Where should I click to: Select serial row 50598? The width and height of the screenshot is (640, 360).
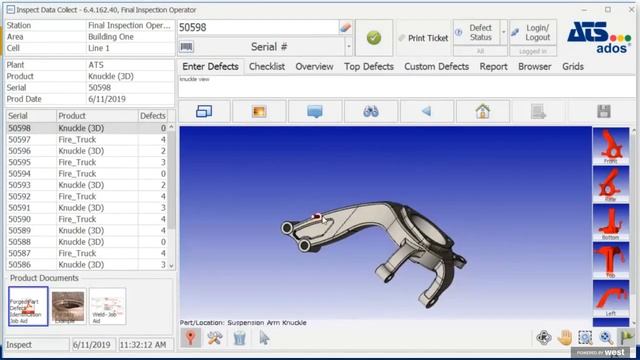tap(87, 128)
